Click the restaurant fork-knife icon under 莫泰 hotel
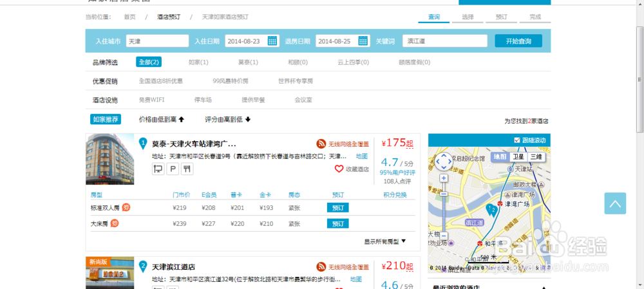The width and height of the screenshot is (644, 289). (187, 169)
